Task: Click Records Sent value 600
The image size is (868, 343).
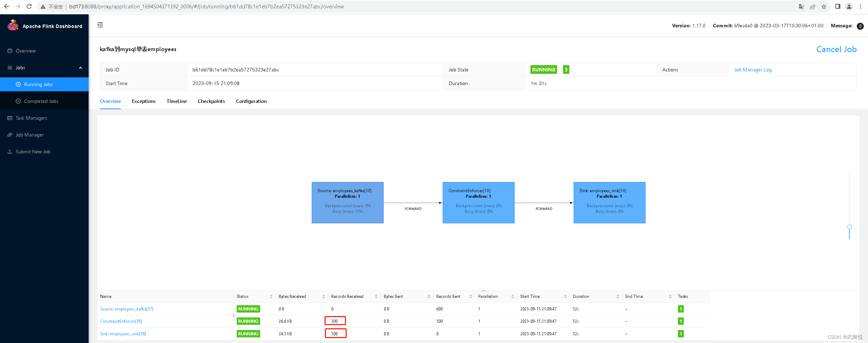Action: (439, 309)
